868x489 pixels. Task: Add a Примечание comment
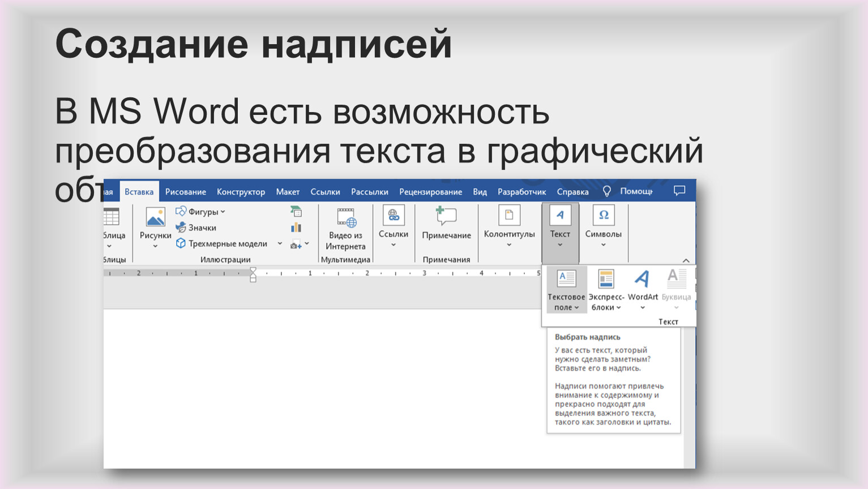tap(446, 224)
